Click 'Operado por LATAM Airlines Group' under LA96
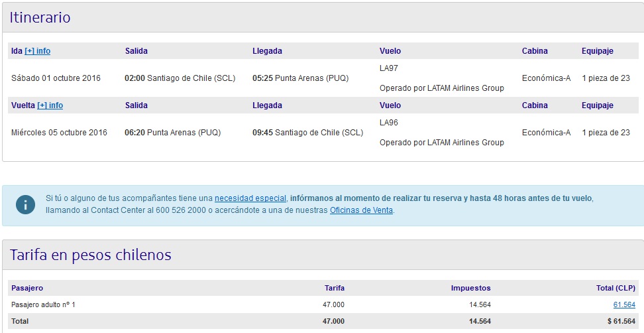The image size is (644, 333). 441,142
